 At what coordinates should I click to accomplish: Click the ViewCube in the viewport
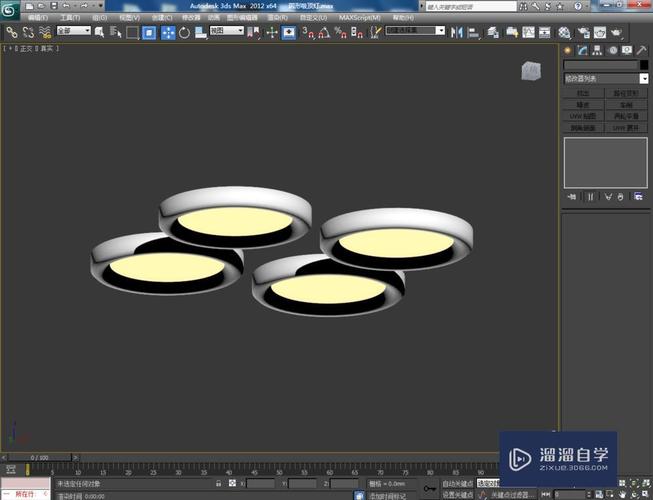pos(531,71)
